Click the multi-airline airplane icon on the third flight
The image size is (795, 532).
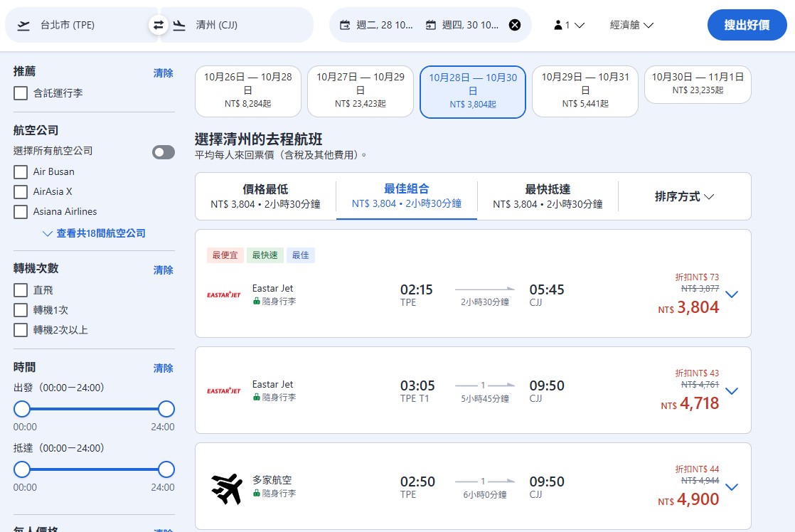pyautogui.click(x=225, y=488)
